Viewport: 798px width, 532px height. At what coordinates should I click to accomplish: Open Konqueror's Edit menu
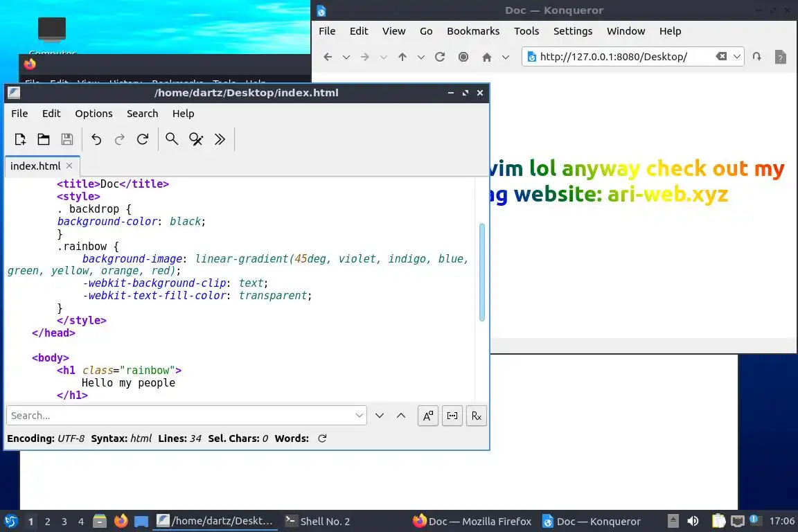coord(359,31)
